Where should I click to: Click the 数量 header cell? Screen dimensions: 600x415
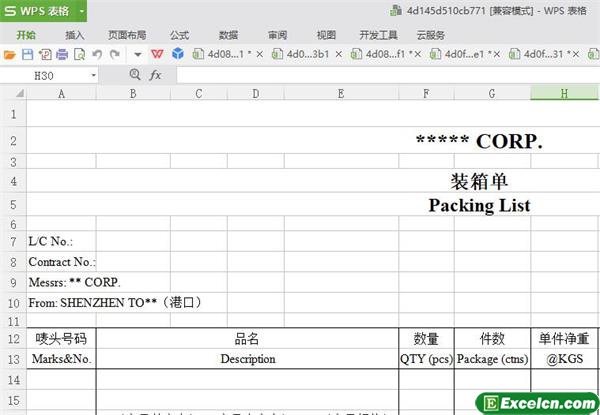tap(426, 339)
